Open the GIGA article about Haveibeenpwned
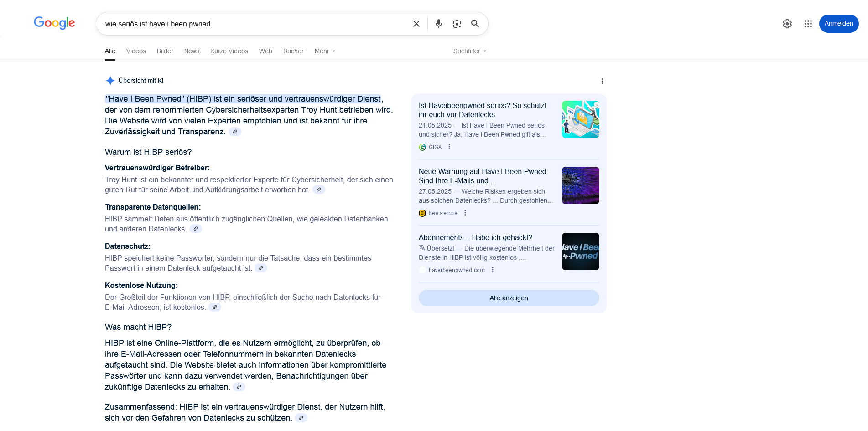868x431 pixels. tap(482, 110)
